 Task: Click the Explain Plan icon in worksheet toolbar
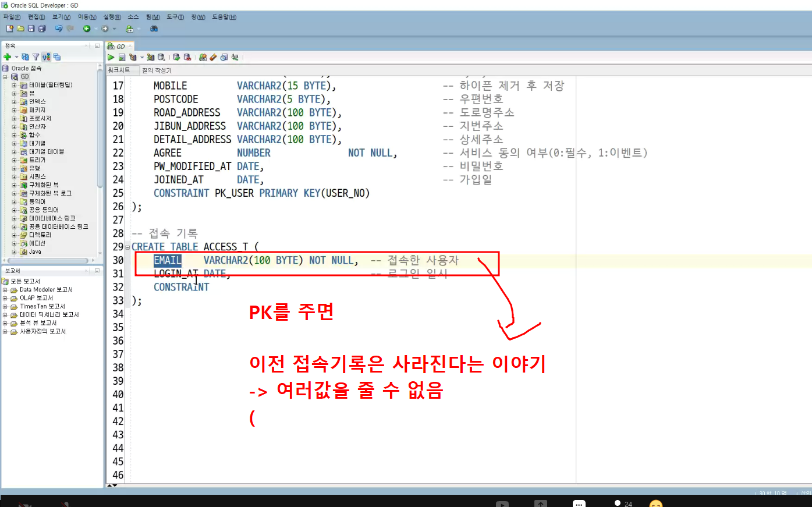coord(133,57)
